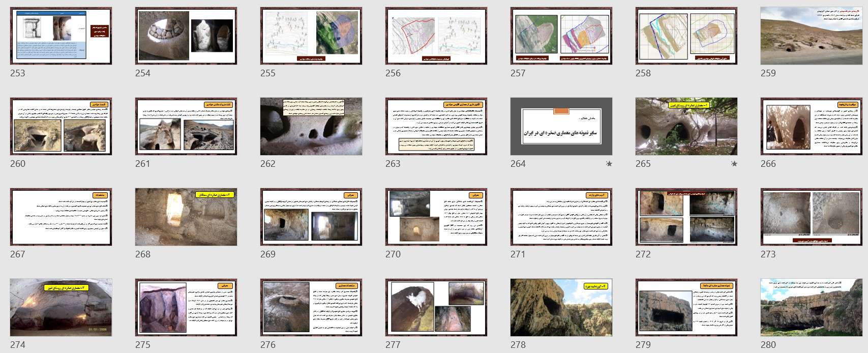Select slide 280 rocky cliff landscape
Screen dimensions: 868x353
tap(812, 307)
